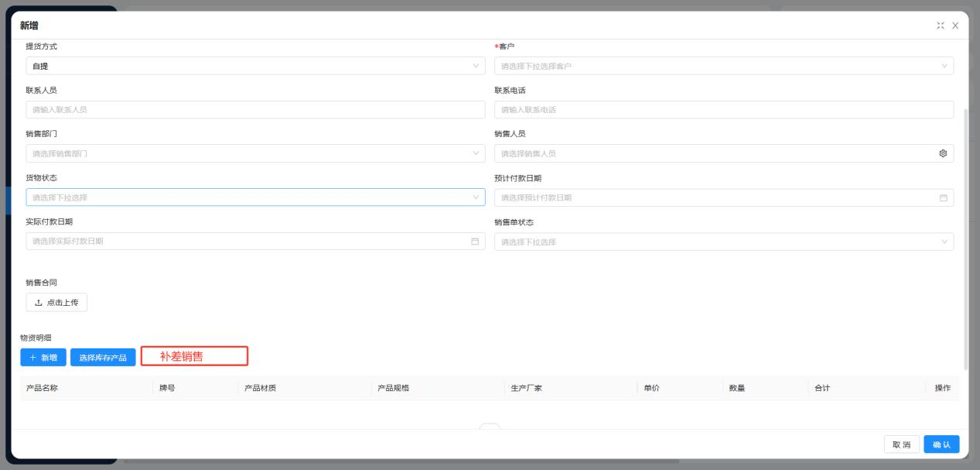Open the 客户 selection dropdown
The image size is (980, 470).
tap(724, 66)
